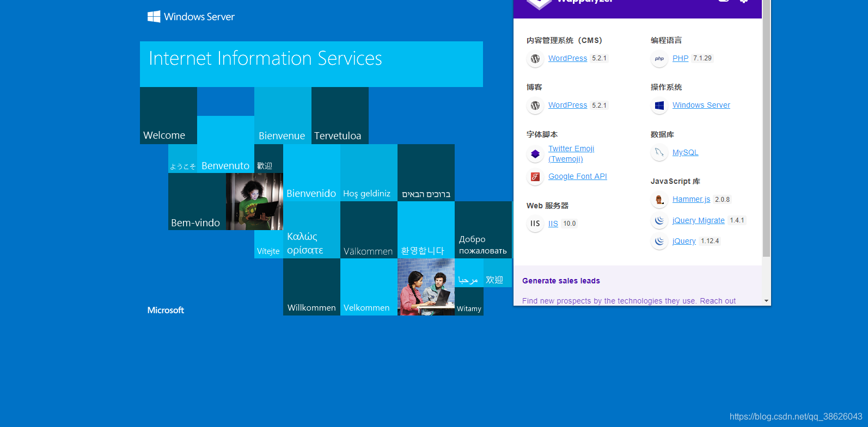Image resolution: width=868 pixels, height=427 pixels.
Task: Click the مرحبا Arabic tile
Action: pos(469,273)
